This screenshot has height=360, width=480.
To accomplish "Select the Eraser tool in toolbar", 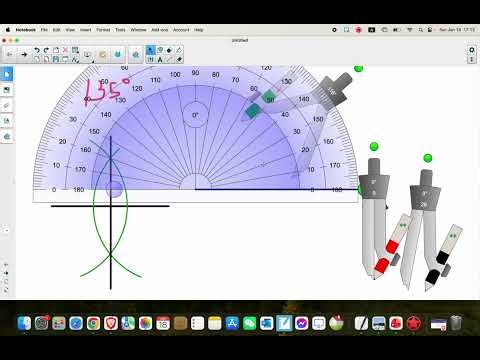I will coord(179,60).
